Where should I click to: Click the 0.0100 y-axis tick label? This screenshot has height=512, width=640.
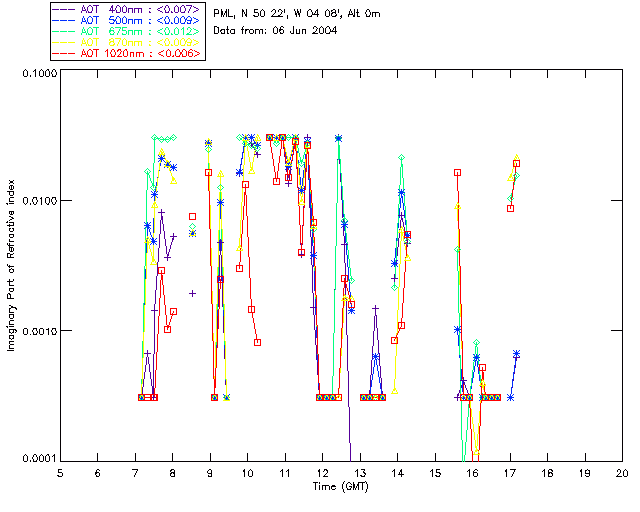tap(40, 201)
